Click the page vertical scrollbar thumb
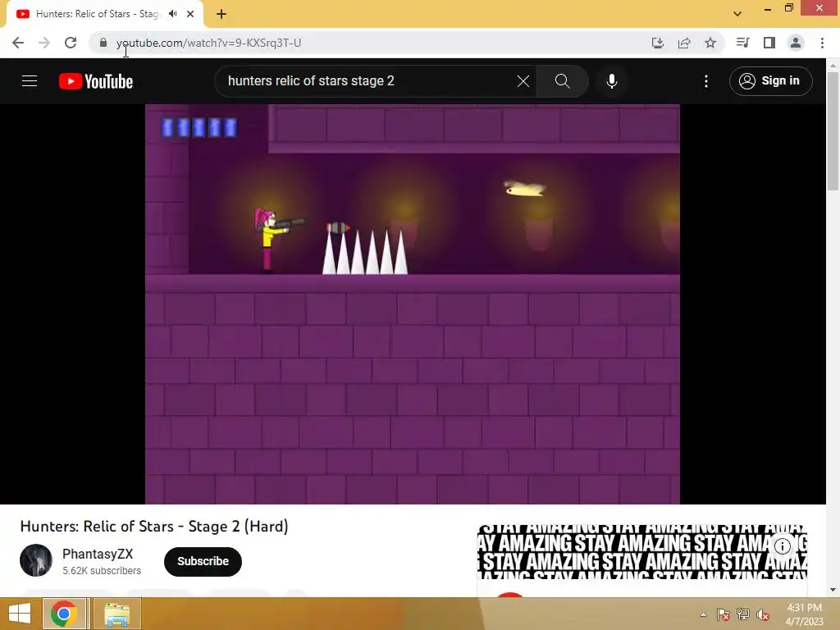 click(x=833, y=131)
